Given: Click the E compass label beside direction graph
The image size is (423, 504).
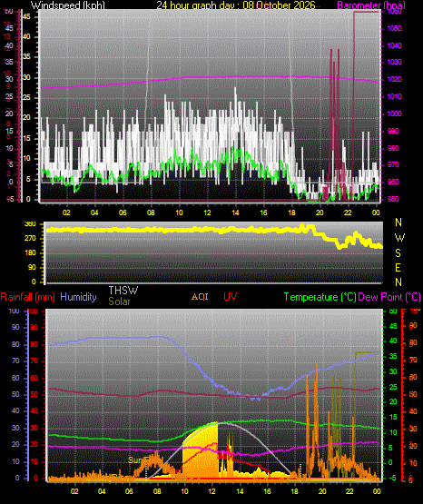Looking at the screenshot, I should click(398, 268).
